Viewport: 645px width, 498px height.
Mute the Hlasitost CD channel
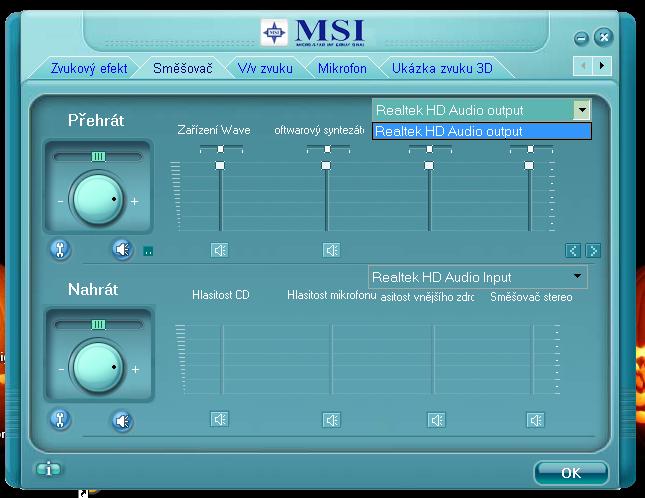click(219, 419)
